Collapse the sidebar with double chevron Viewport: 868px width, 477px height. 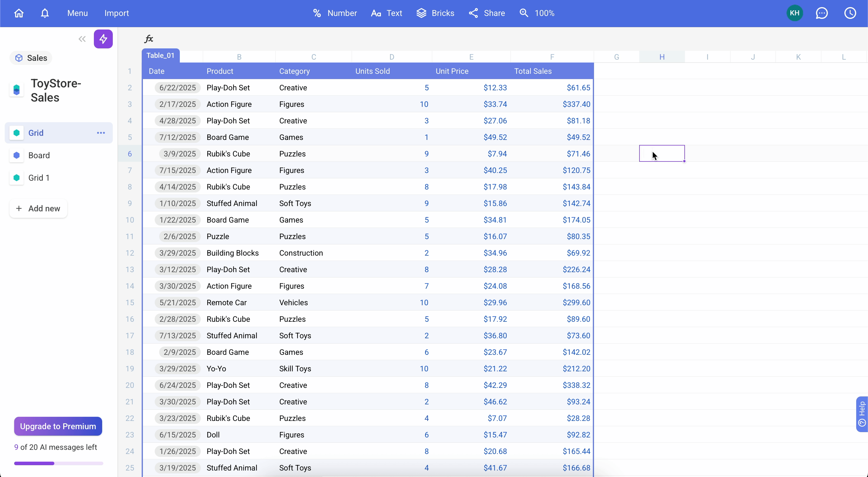coord(82,39)
